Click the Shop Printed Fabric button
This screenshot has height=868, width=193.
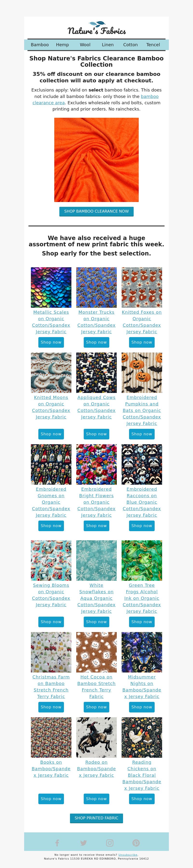point(96,818)
